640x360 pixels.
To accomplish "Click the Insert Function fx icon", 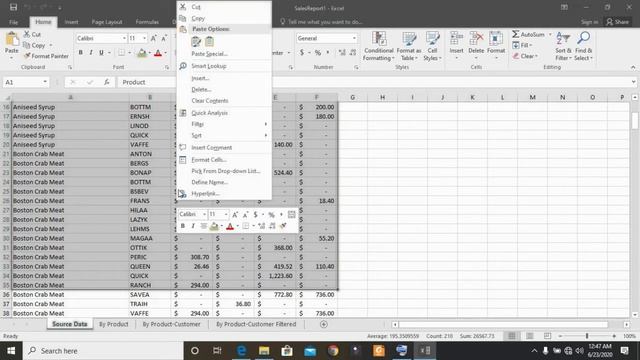I will point(107,82).
